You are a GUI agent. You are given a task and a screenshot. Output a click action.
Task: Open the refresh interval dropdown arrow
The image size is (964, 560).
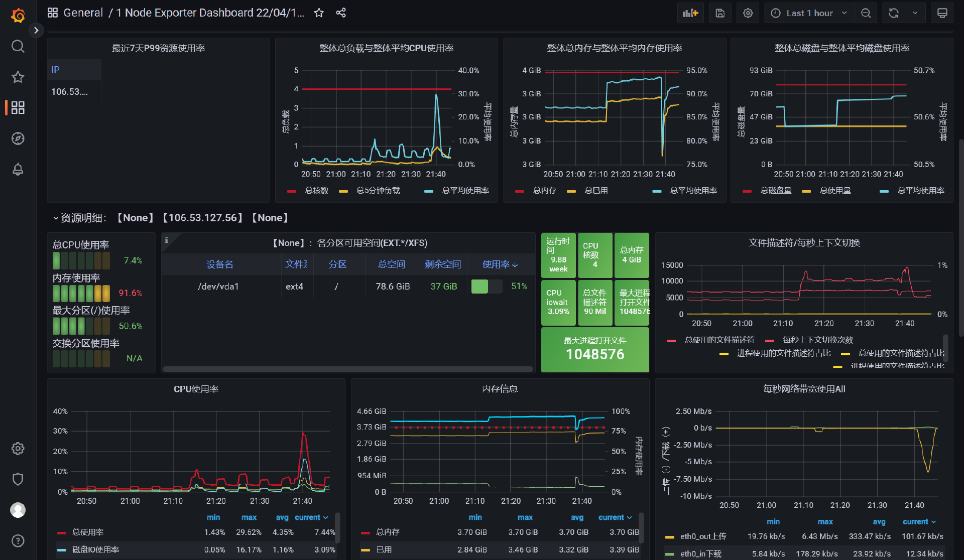pos(915,13)
